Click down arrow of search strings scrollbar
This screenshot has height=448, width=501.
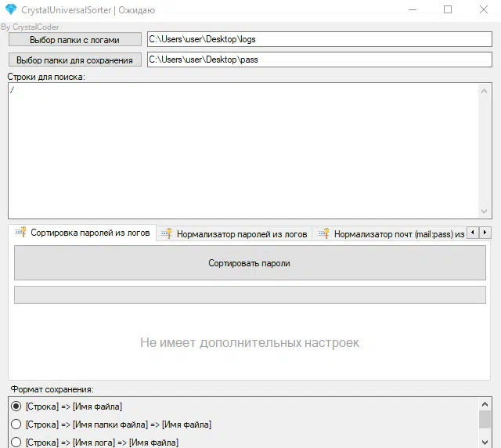(484, 211)
